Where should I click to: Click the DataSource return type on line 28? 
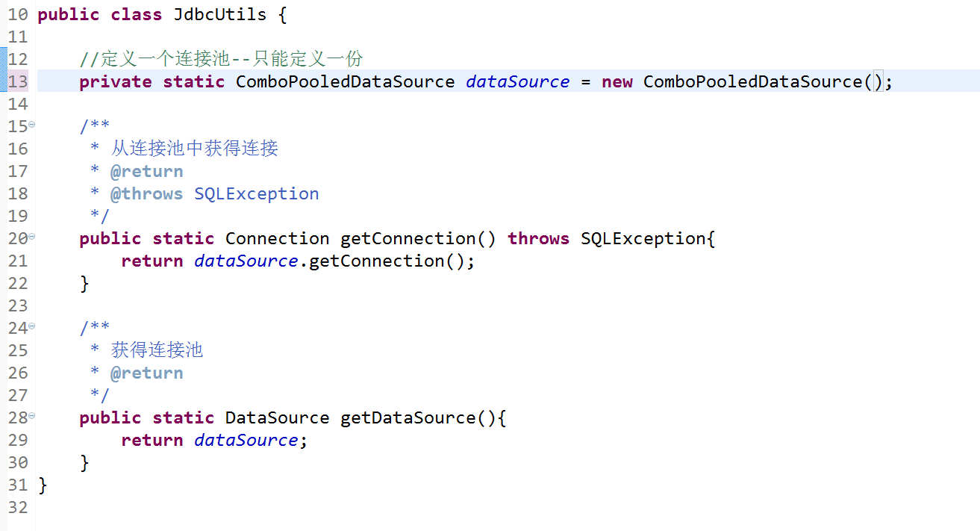277,417
